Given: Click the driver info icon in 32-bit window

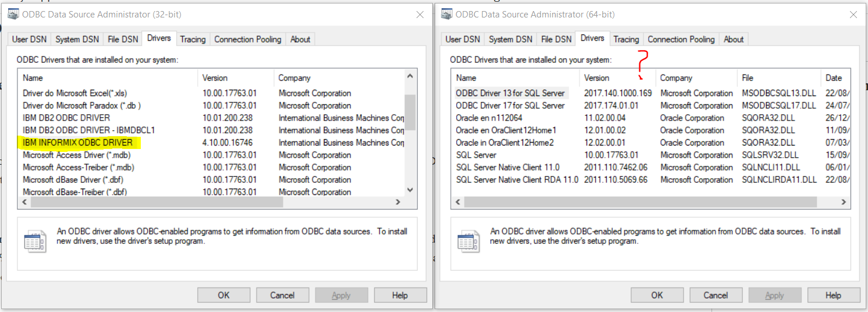Looking at the screenshot, I should point(35,241).
